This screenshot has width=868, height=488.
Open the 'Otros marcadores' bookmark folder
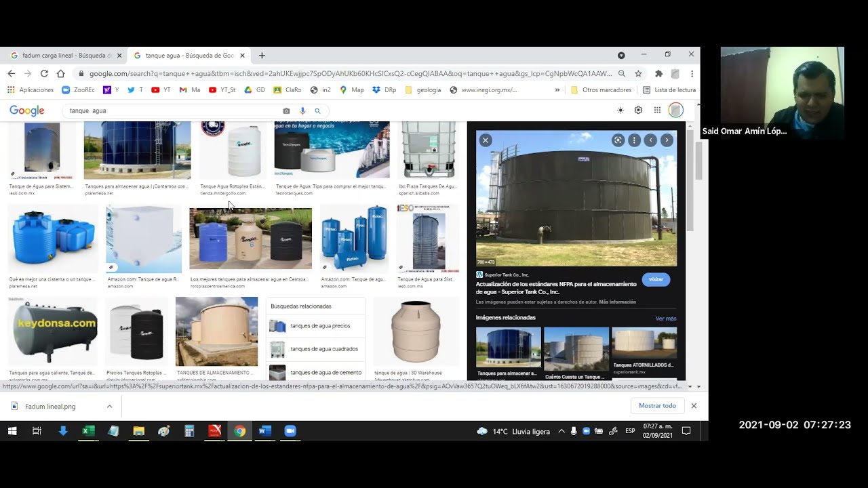[x=601, y=89]
